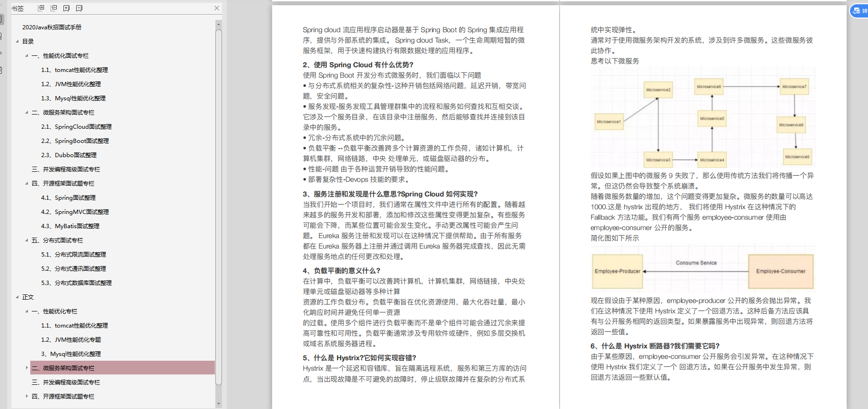Select 五、分布式面试专栏 bookmark label
Image resolution: width=868 pixels, height=409 pixels.
pyautogui.click(x=57, y=240)
